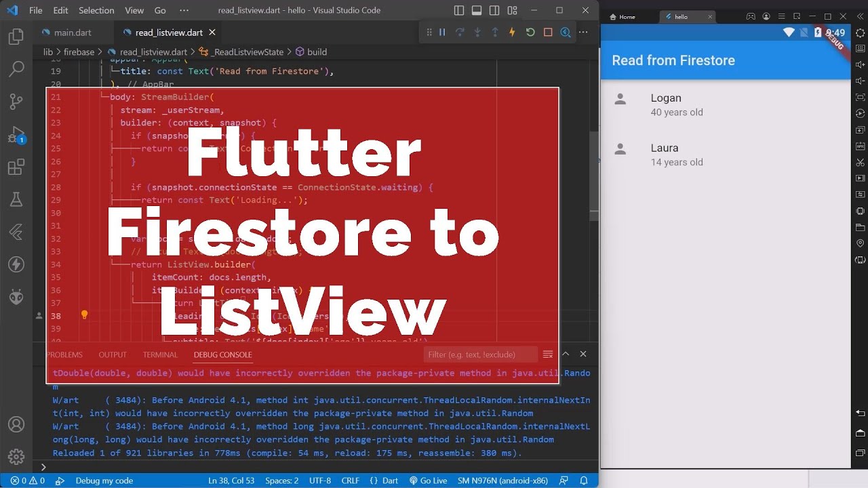Open editor More Actions ellipsis
Viewport: 868px width, 488px height.
tap(583, 32)
